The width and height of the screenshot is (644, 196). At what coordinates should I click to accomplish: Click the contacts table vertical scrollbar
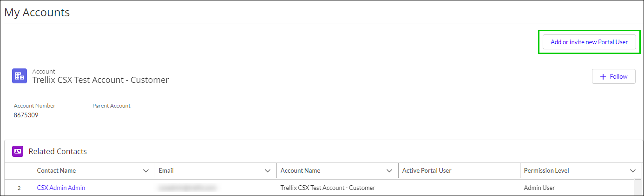click(x=638, y=187)
